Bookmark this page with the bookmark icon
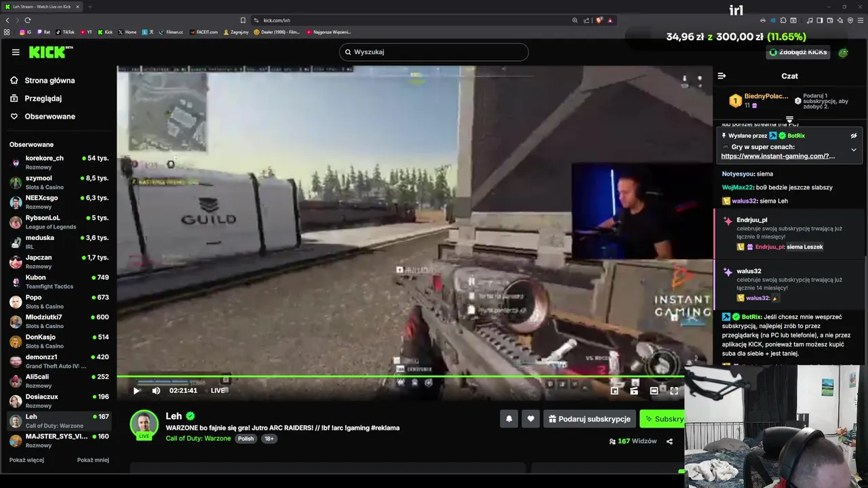 243,20
